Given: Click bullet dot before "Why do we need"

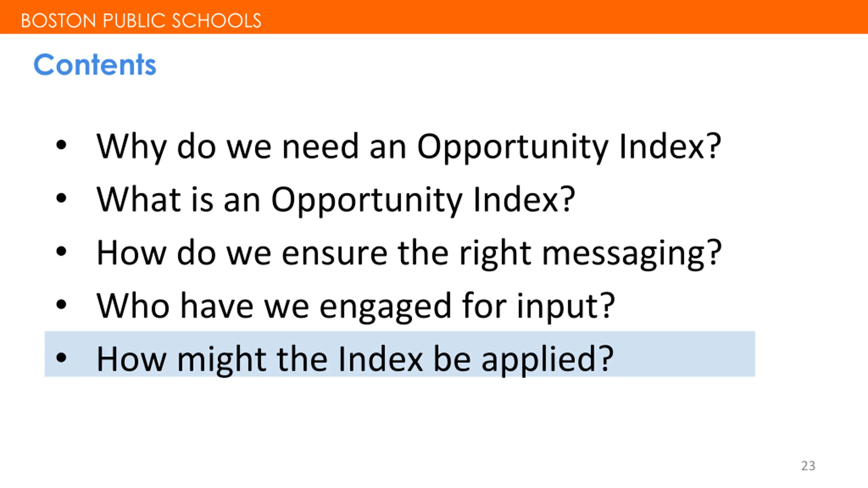Looking at the screenshot, I should 61,145.
